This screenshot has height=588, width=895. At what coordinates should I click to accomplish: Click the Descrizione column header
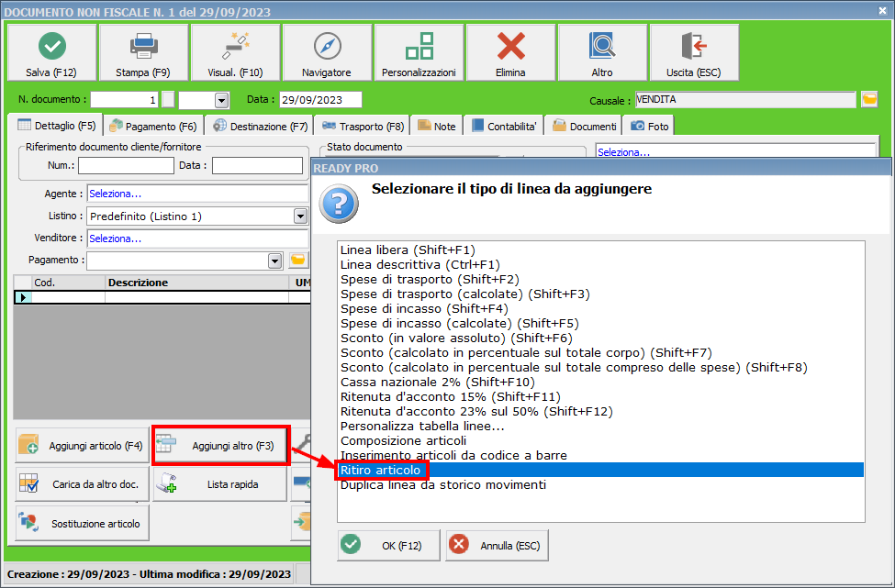pyautogui.click(x=197, y=283)
